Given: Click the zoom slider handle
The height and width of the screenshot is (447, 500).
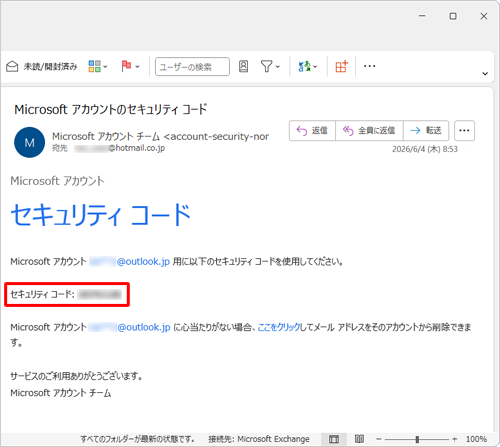Looking at the screenshot, I should point(417,439).
